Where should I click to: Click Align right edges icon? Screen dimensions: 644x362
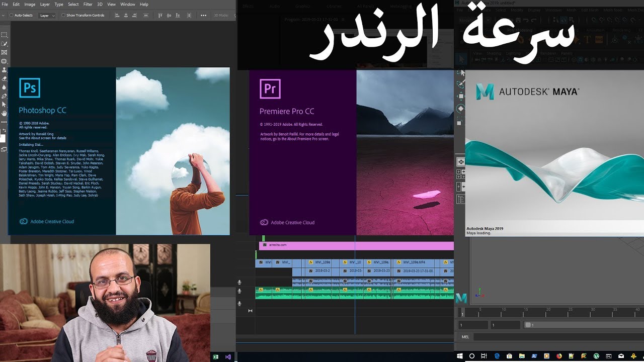135,16
